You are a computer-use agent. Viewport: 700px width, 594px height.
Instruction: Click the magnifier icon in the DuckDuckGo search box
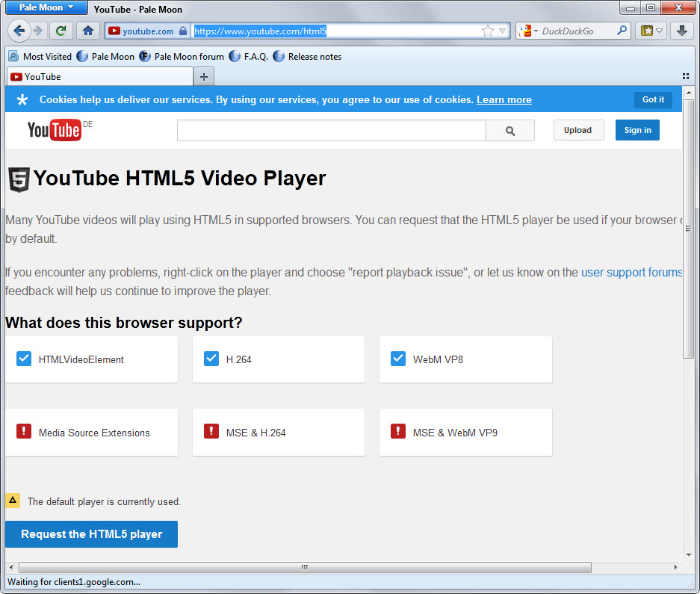coord(622,31)
